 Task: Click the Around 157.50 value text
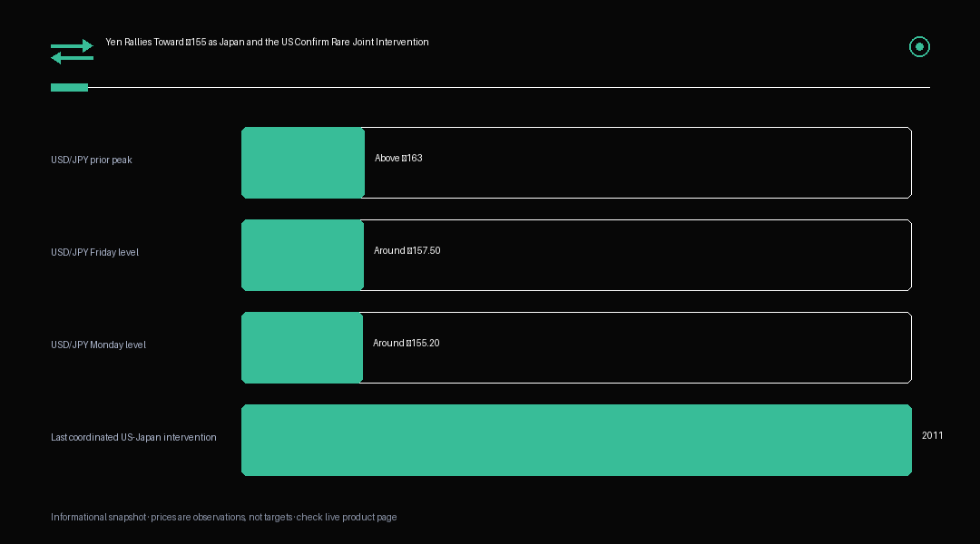tap(407, 250)
